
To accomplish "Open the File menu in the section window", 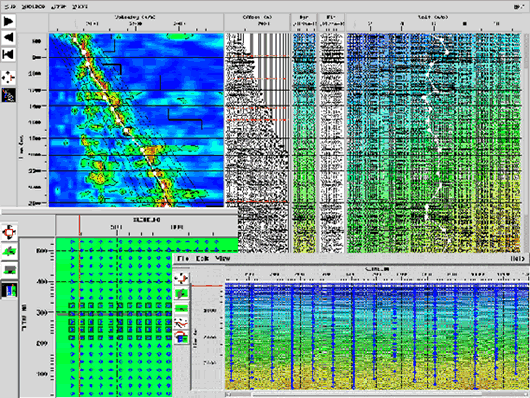I will (183, 258).
